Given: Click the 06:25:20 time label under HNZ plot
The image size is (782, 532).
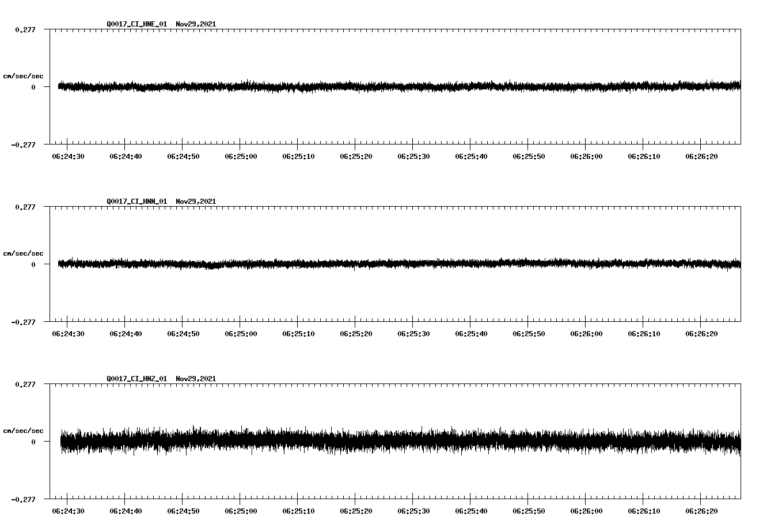Looking at the screenshot, I should click(356, 511).
